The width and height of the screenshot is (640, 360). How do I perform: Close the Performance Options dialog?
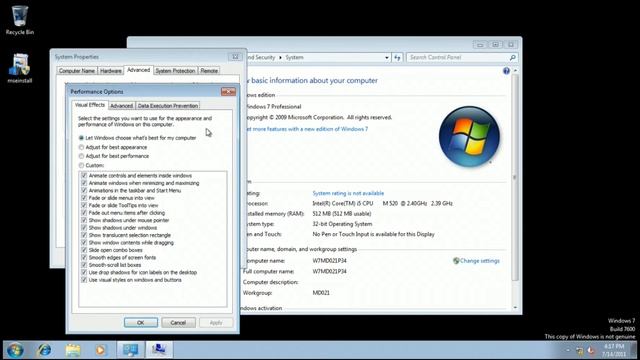[228, 91]
